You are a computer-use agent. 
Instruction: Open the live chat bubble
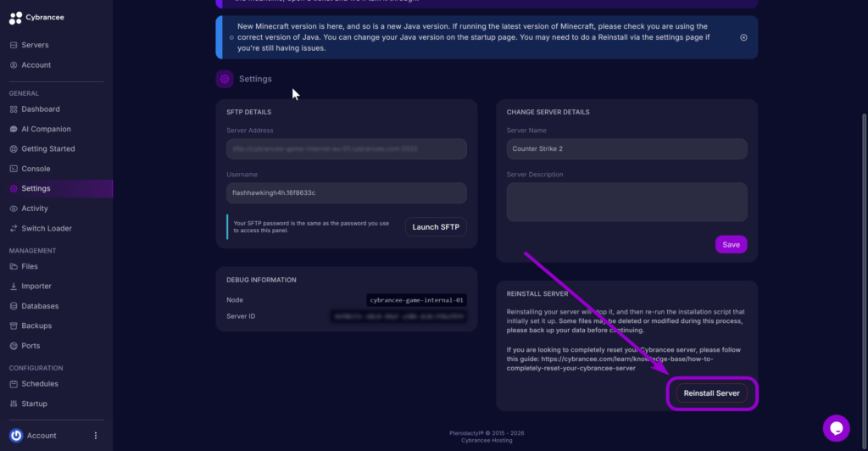836,428
